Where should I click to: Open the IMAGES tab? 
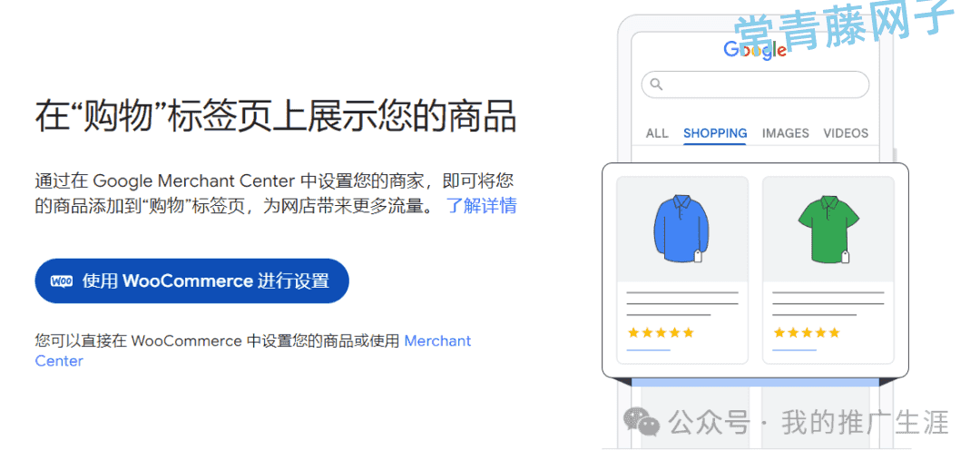785,133
